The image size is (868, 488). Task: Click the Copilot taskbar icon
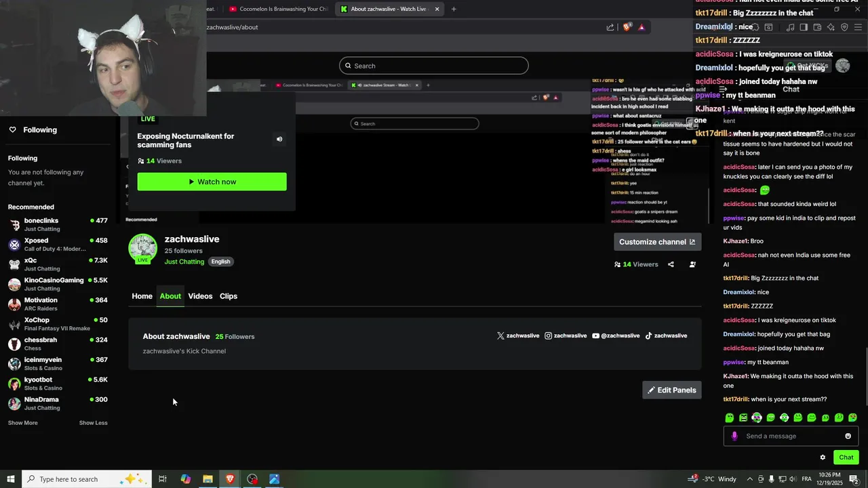point(185,479)
